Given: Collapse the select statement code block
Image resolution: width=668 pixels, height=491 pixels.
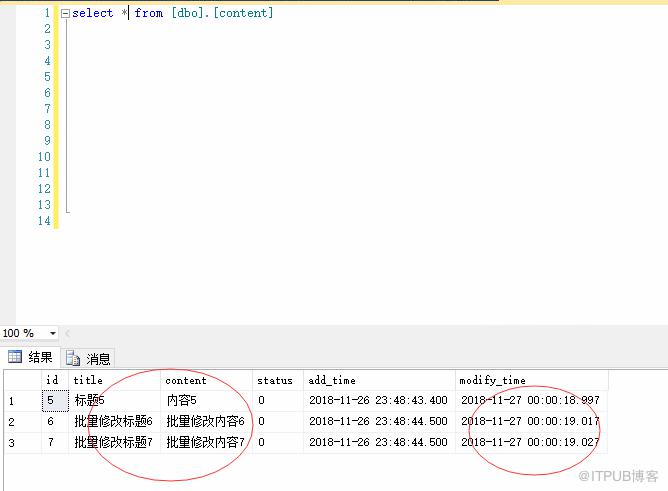Looking at the screenshot, I should [65, 14].
